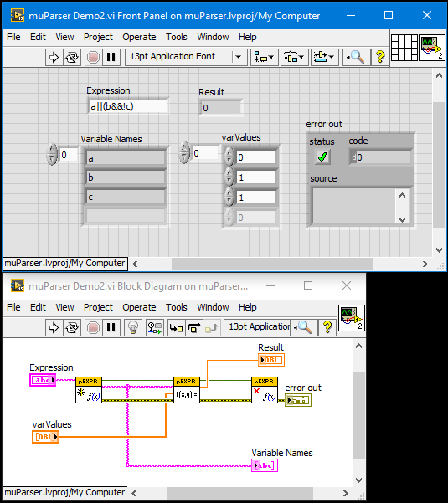
Task: Open the Resize Objects dropdown
Action: pyautogui.click(x=324, y=58)
